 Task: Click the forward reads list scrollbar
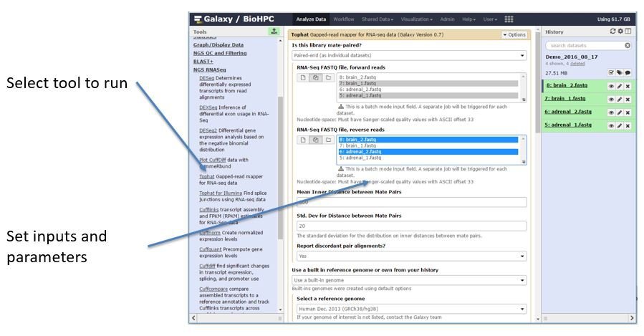pyautogui.click(x=523, y=87)
